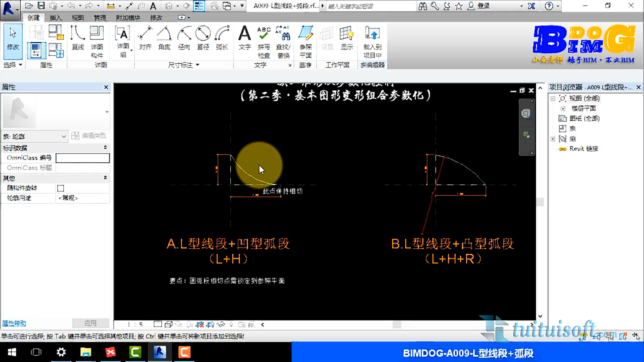Collapse the 其他 properties section
Image resolution: width=644 pixels, height=362 pixels.
[105, 178]
